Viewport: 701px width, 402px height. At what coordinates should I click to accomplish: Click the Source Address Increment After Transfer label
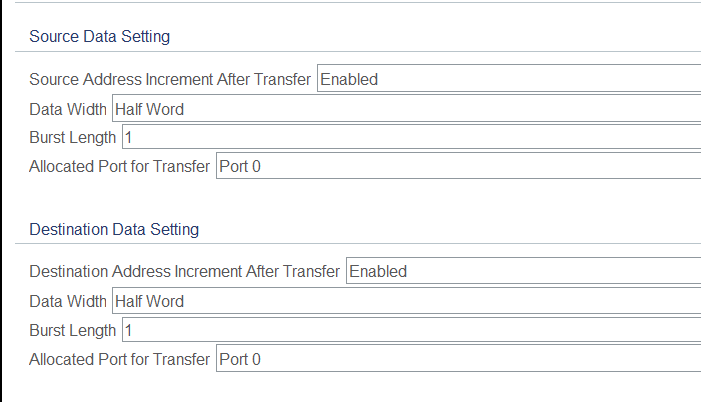[x=171, y=79]
